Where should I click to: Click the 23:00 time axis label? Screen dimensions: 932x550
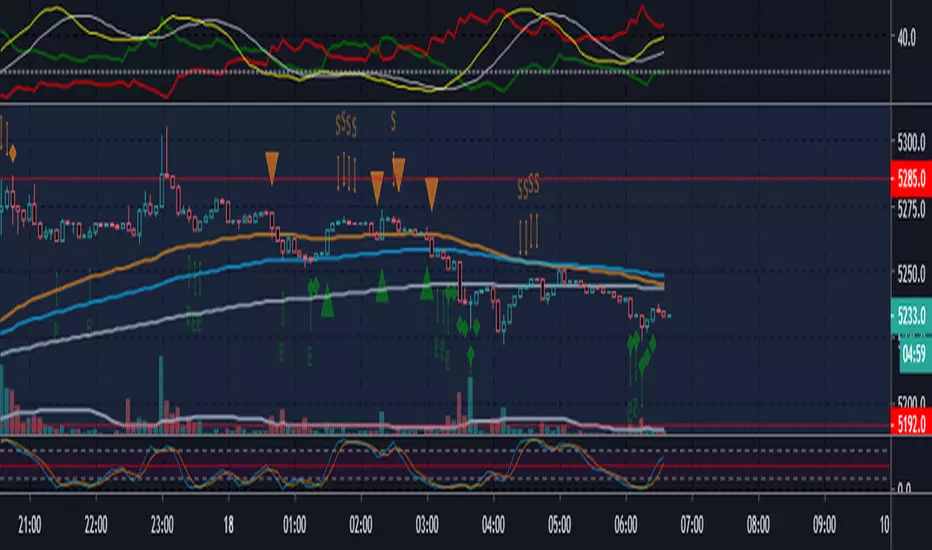click(162, 525)
